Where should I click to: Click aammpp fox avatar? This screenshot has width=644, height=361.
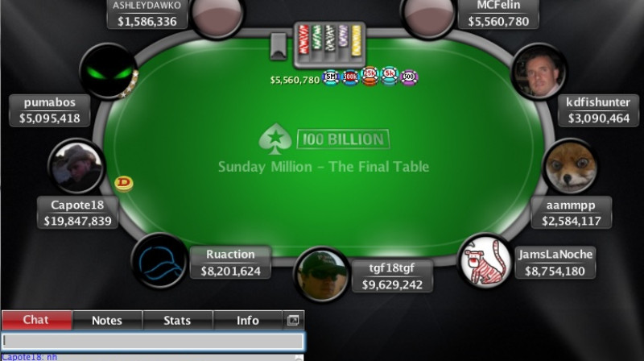pyautogui.click(x=570, y=166)
